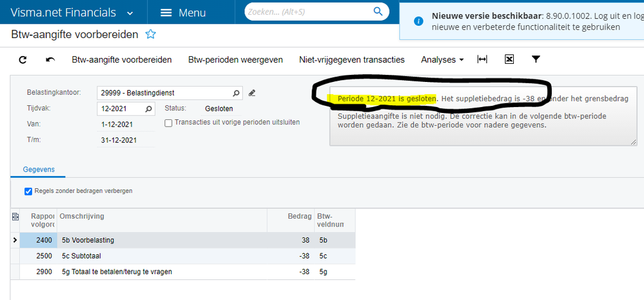Click the 'Periode 12-2021 is gesloten' message text
This screenshot has height=300, width=644.
[x=386, y=99]
